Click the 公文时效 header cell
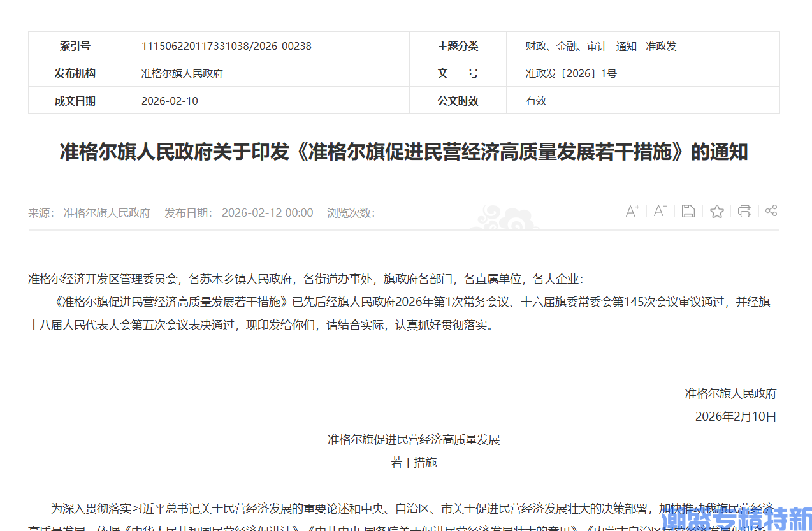This screenshot has width=812, height=531. coord(458,100)
